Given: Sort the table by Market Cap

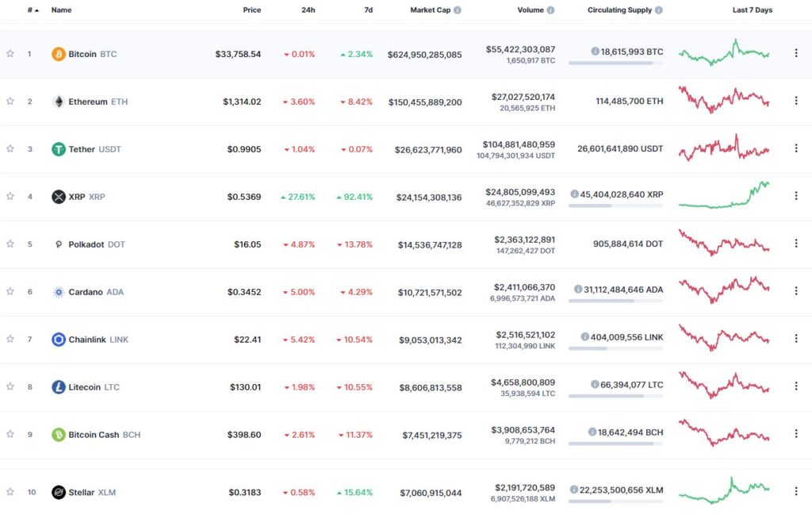Looking at the screenshot, I should (431, 10).
